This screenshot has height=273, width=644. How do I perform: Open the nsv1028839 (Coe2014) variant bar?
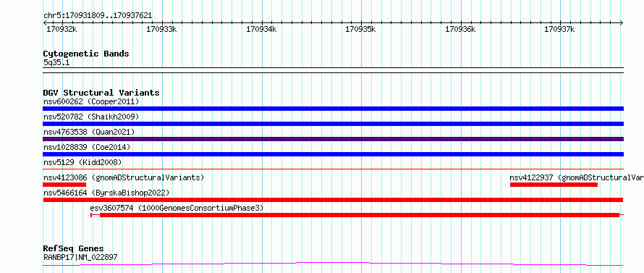333,154
